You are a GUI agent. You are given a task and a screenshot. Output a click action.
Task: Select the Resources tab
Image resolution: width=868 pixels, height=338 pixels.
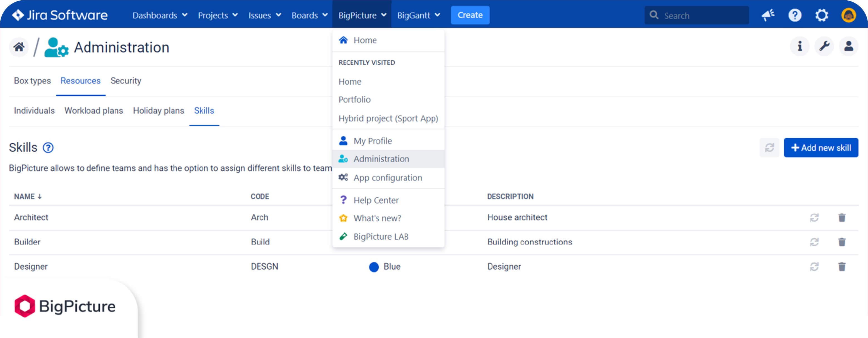(80, 81)
